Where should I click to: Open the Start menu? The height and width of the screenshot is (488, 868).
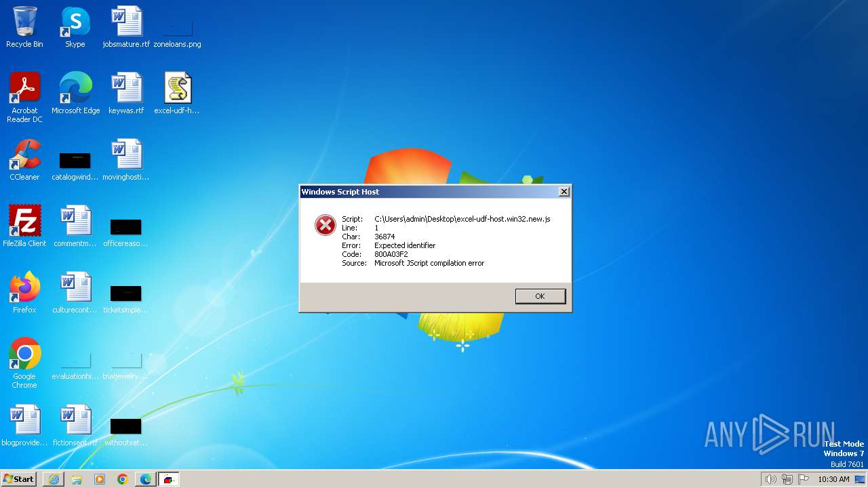[x=18, y=479]
